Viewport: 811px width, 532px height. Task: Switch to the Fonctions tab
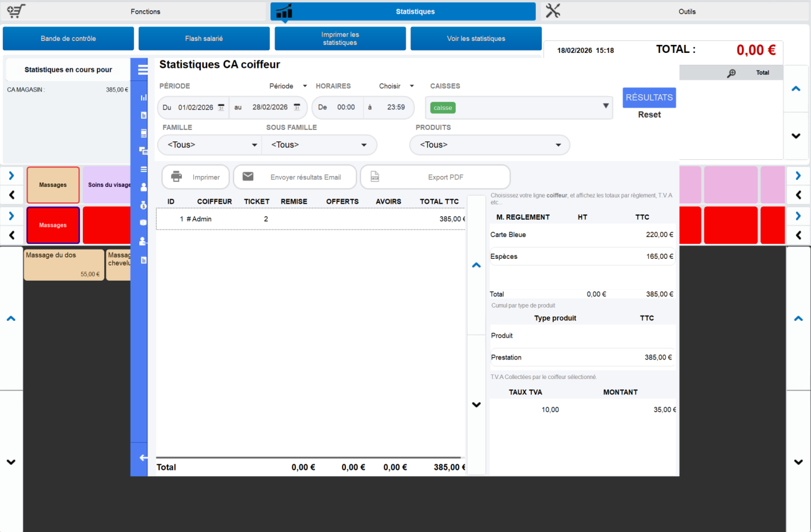[145, 12]
